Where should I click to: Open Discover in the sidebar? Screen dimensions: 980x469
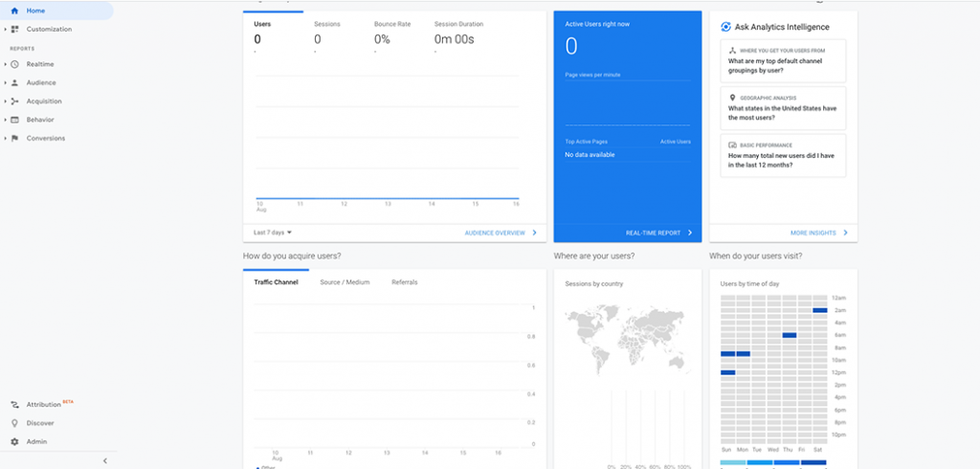(x=40, y=423)
